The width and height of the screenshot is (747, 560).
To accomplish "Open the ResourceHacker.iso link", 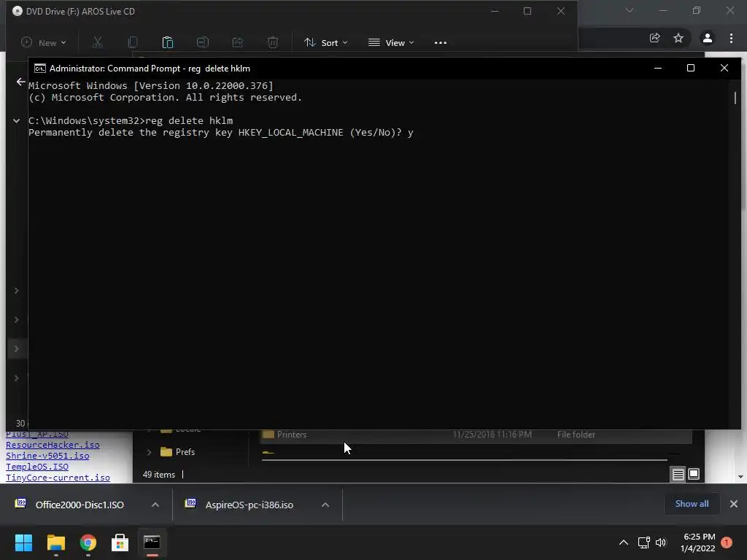I will [x=53, y=445].
